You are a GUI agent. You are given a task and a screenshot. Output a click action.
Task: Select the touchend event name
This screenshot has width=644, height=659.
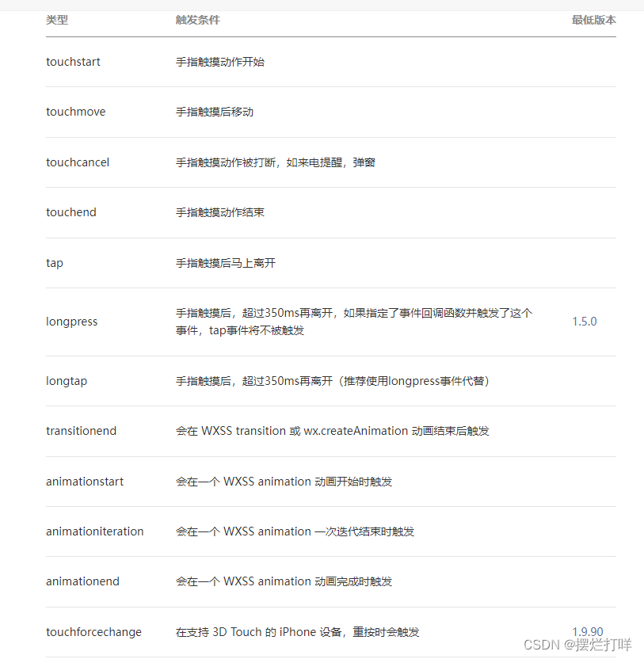71,212
